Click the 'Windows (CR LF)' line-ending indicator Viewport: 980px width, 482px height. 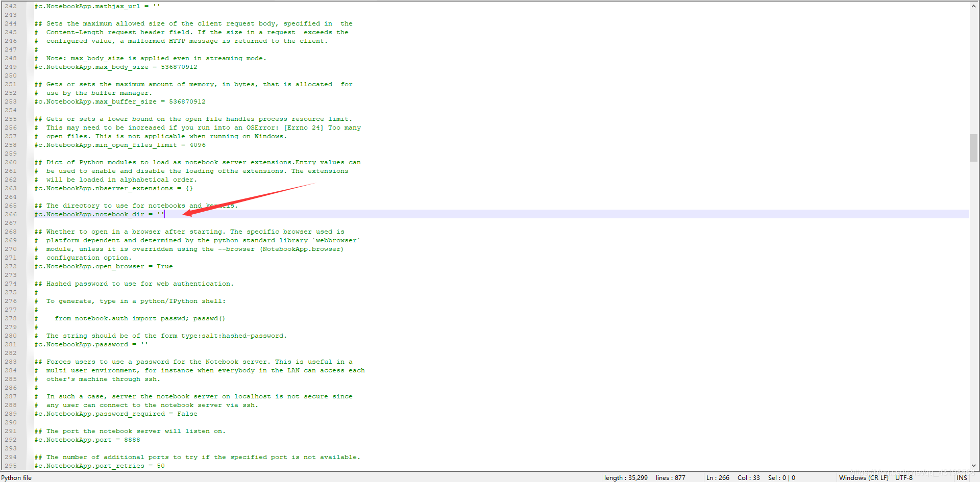(x=864, y=478)
